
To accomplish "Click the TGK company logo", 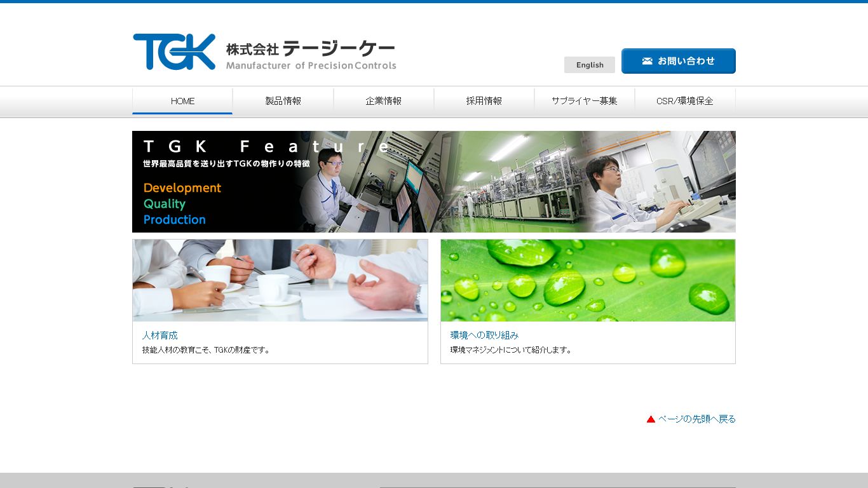I will [174, 51].
